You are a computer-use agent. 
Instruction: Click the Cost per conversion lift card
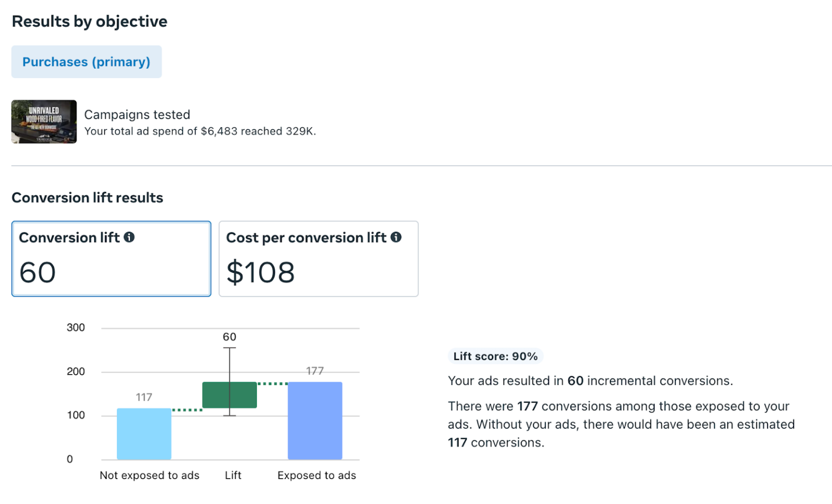click(318, 258)
